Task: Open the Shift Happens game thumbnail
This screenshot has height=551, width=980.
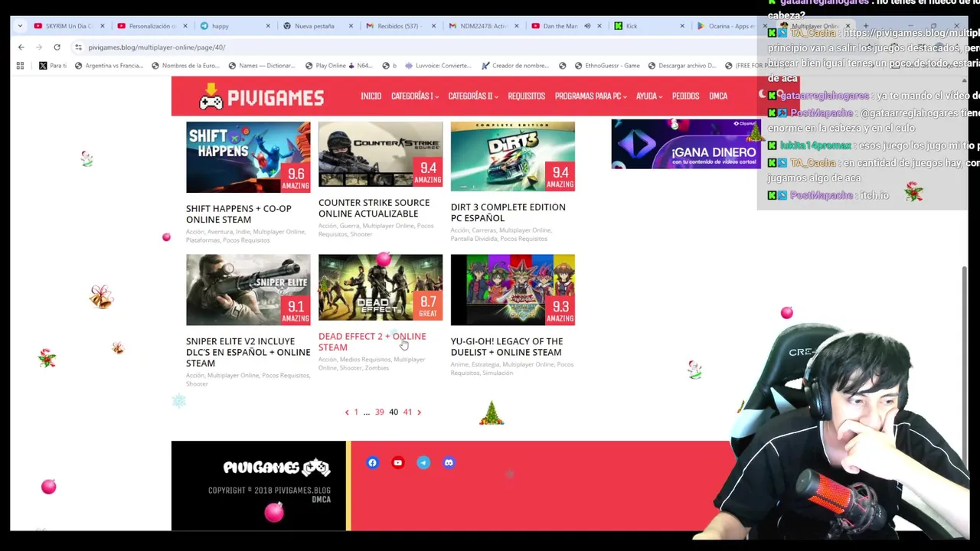Action: tap(248, 157)
